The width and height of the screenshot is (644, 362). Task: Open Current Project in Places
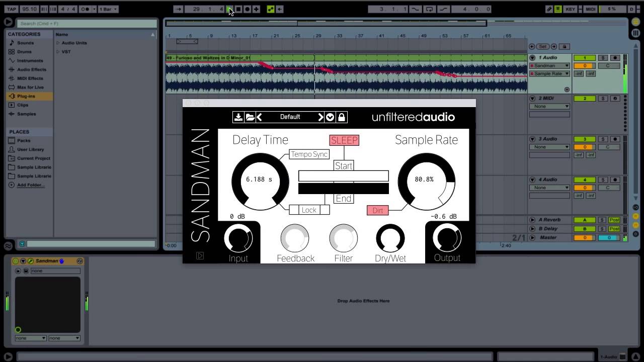pos(33,158)
